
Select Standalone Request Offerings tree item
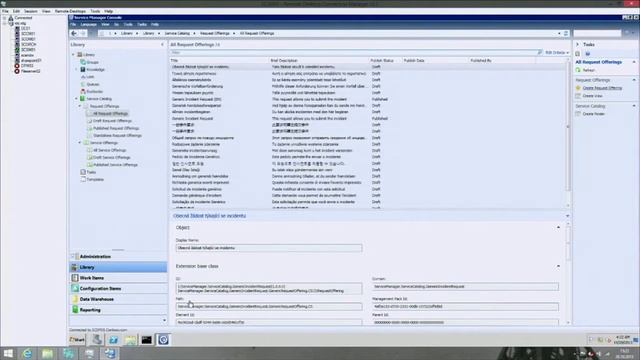(117, 136)
